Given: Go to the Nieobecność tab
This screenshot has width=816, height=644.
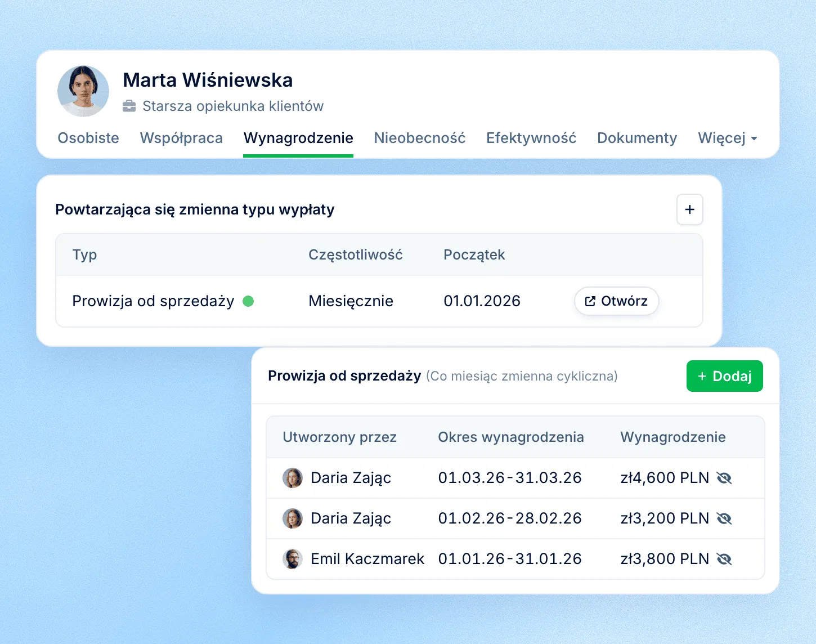Looking at the screenshot, I should 420,138.
